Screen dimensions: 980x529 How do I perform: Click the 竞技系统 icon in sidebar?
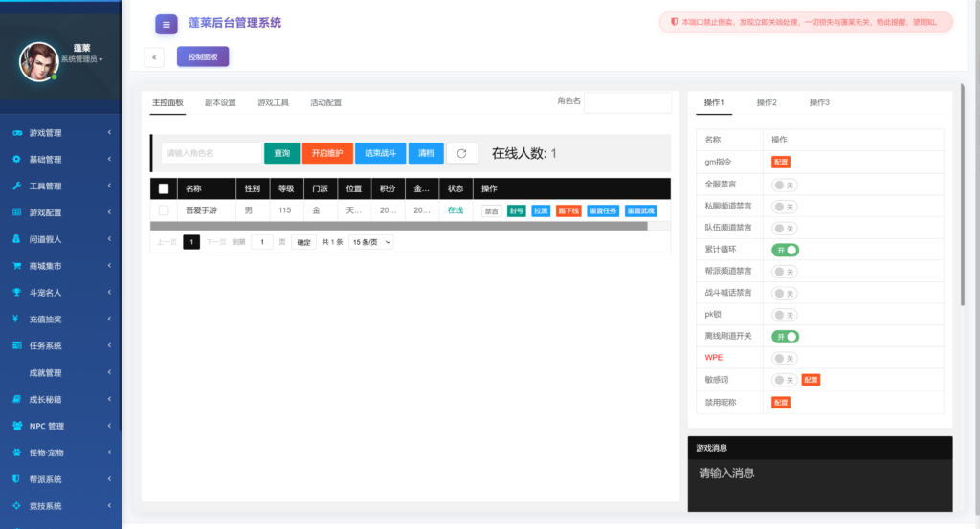coord(17,505)
